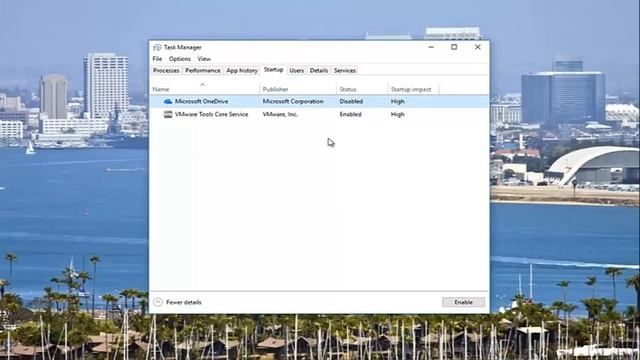Minimize the Task Manager window

pyautogui.click(x=431, y=47)
